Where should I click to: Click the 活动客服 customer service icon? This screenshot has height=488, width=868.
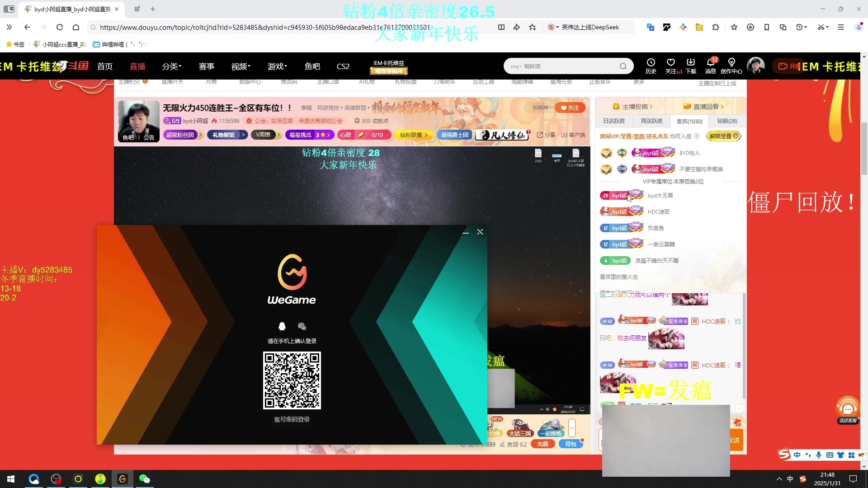pos(848,410)
